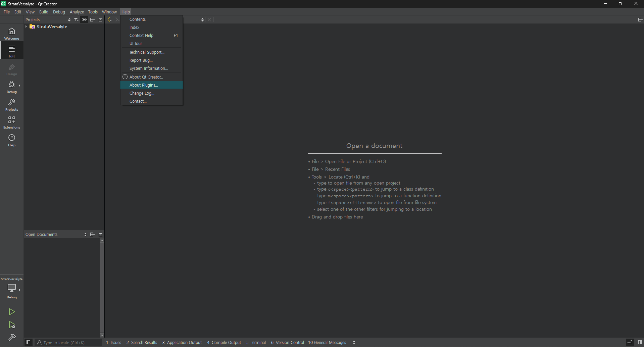Image resolution: width=644 pixels, height=347 pixels.
Task: Open the Terminal output pane
Action: 256,342
